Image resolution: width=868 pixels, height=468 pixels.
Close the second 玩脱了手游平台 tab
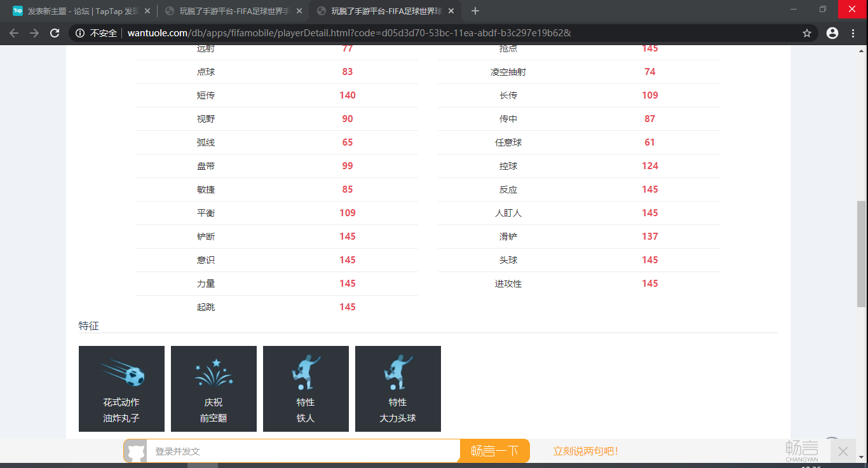tap(299, 11)
